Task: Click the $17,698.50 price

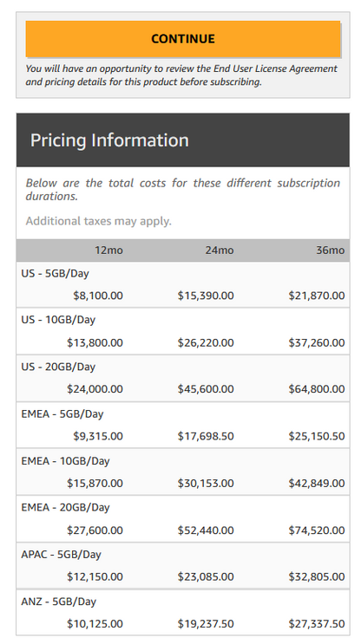Action: (x=206, y=436)
